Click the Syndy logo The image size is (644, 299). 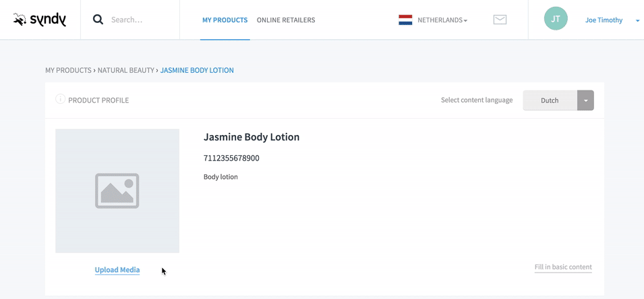click(x=39, y=20)
